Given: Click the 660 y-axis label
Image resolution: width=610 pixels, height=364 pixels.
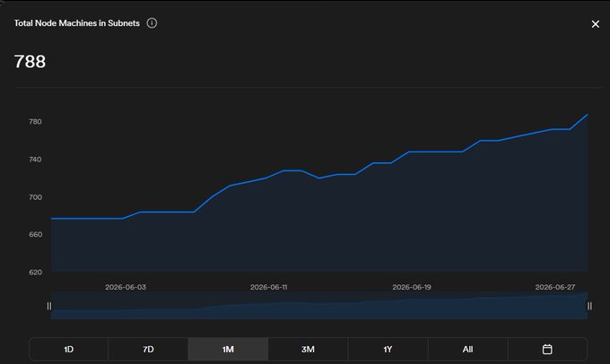Looking at the screenshot, I should click(35, 235).
